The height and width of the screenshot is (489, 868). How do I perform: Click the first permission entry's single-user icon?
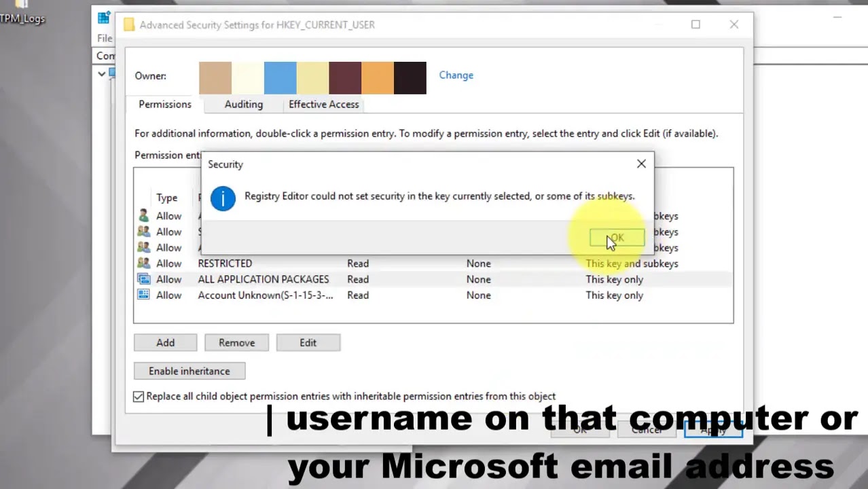[143, 216]
